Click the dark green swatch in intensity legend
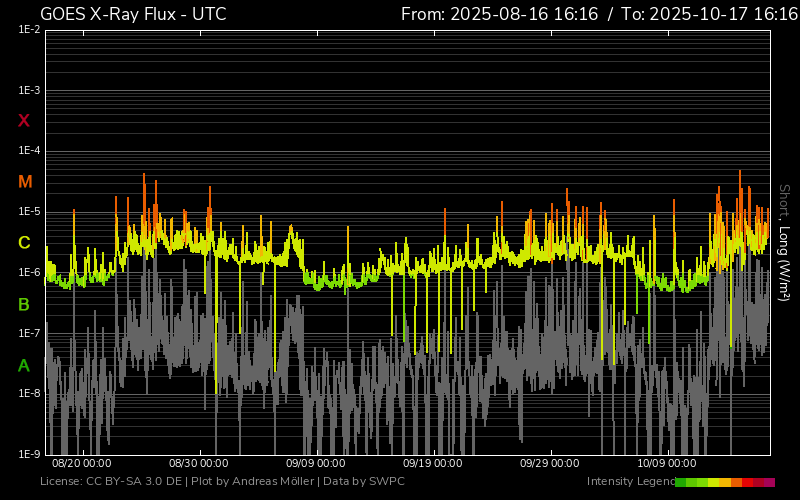Viewport: 800px width, 500px height. coord(681,482)
